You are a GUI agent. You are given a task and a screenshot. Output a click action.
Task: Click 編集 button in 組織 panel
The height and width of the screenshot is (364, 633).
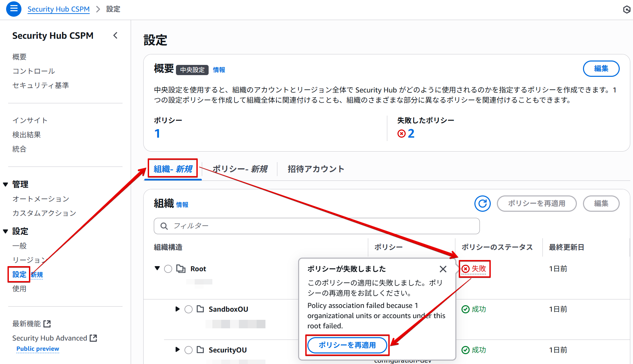[601, 204]
